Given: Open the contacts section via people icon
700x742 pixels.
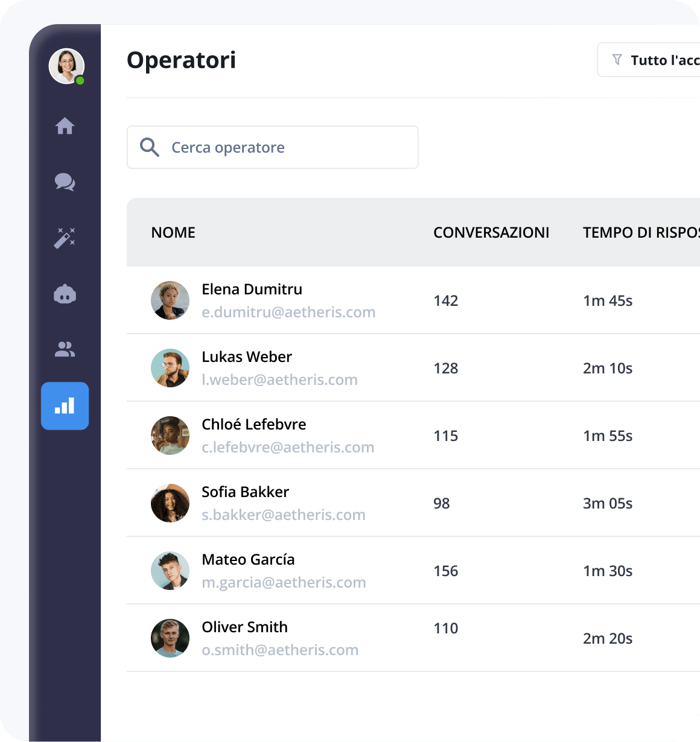Looking at the screenshot, I should point(65,349).
